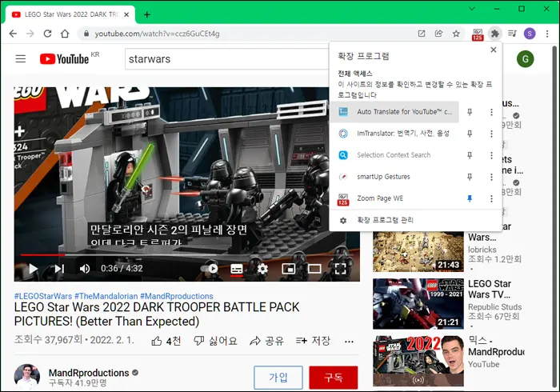The width and height of the screenshot is (560, 392).
Task: Skip to next video
Action: (59, 269)
